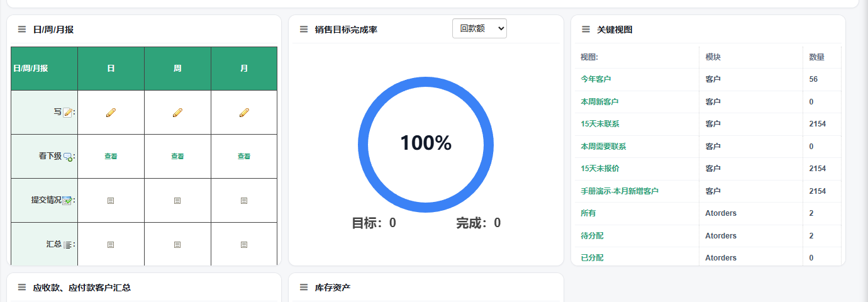This screenshot has height=302, width=868.
Task: Open monthly summary icon in 汇总 row
Action: [x=244, y=245]
